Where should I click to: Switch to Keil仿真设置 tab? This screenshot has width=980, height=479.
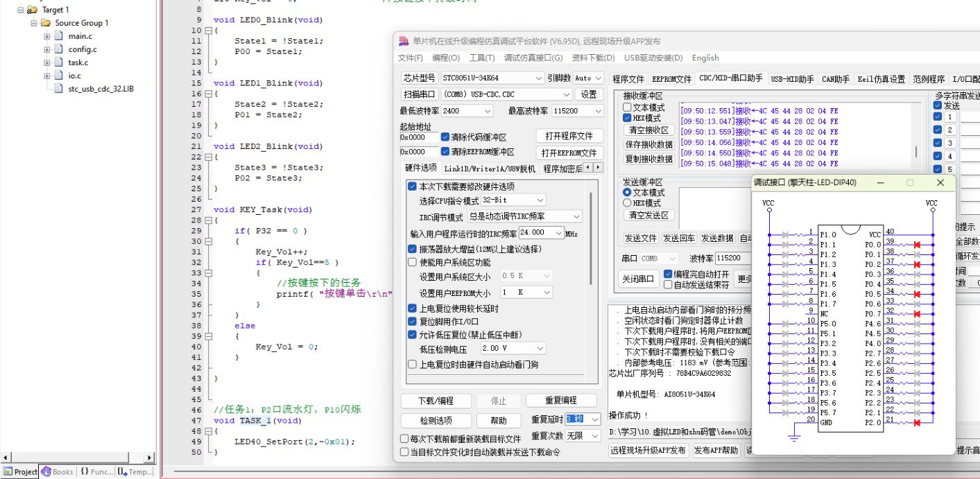tap(882, 79)
